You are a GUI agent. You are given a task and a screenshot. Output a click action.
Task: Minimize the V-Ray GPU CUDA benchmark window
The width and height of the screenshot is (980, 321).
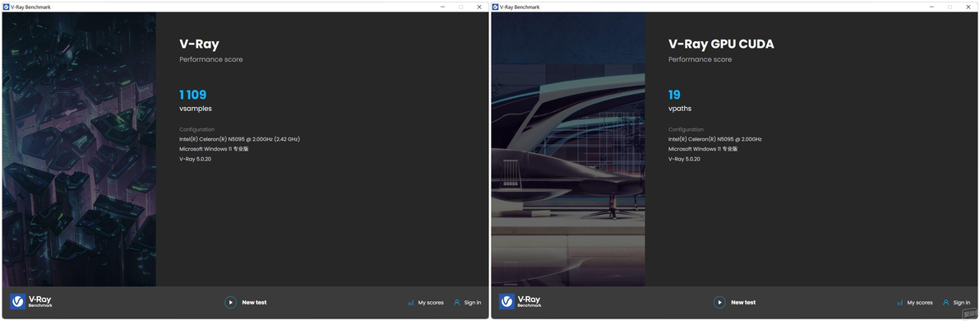coord(932,7)
